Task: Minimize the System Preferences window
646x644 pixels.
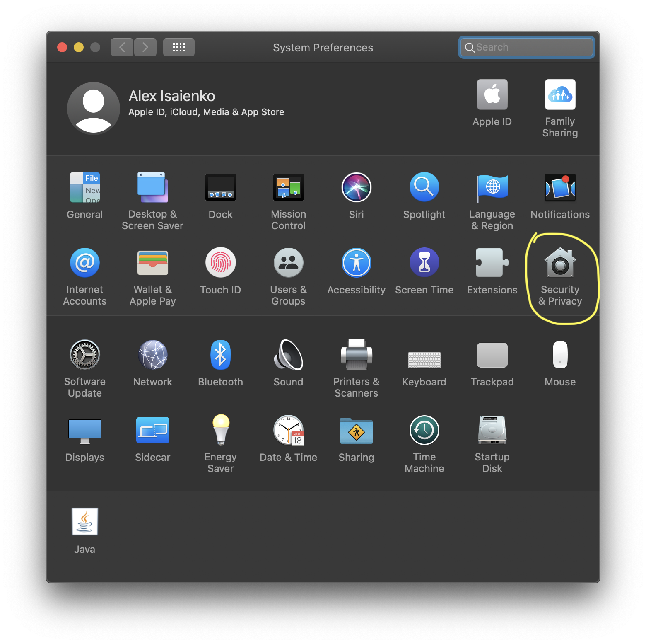Action: [79, 47]
